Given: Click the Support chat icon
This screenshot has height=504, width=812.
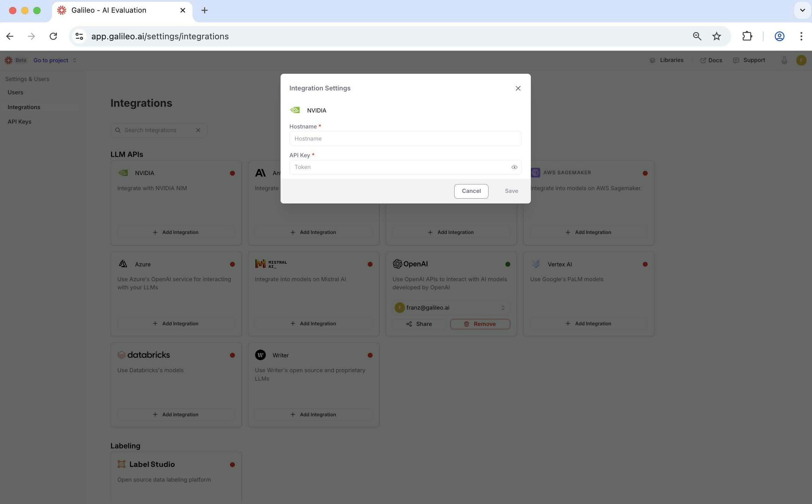Looking at the screenshot, I should pos(736,60).
